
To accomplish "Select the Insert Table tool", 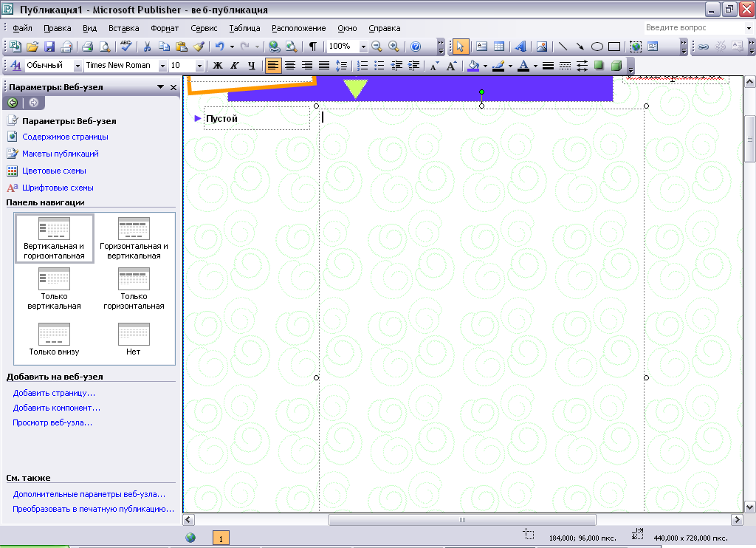I will (499, 47).
